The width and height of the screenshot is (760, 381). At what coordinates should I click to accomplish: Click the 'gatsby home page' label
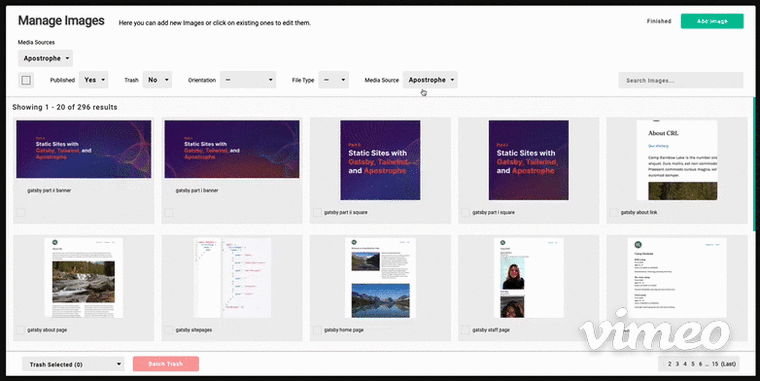pyautogui.click(x=344, y=330)
